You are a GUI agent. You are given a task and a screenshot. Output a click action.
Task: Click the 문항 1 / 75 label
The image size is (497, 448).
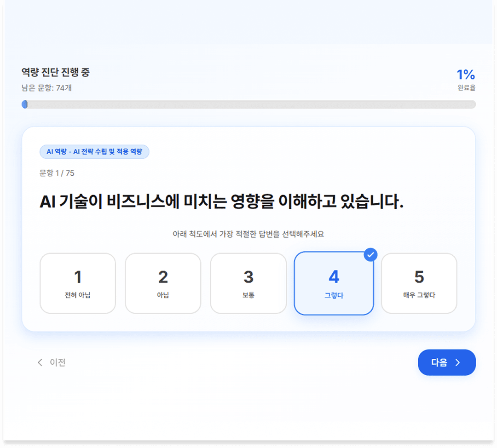pos(56,173)
